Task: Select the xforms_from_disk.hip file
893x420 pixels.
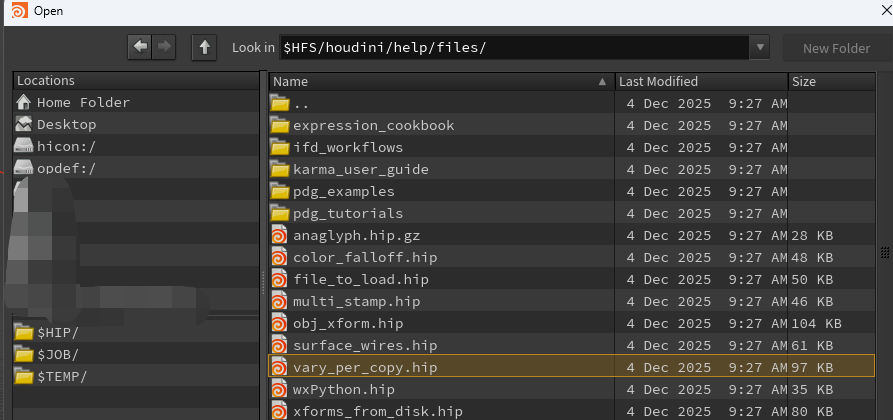Action: pyautogui.click(x=571, y=411)
